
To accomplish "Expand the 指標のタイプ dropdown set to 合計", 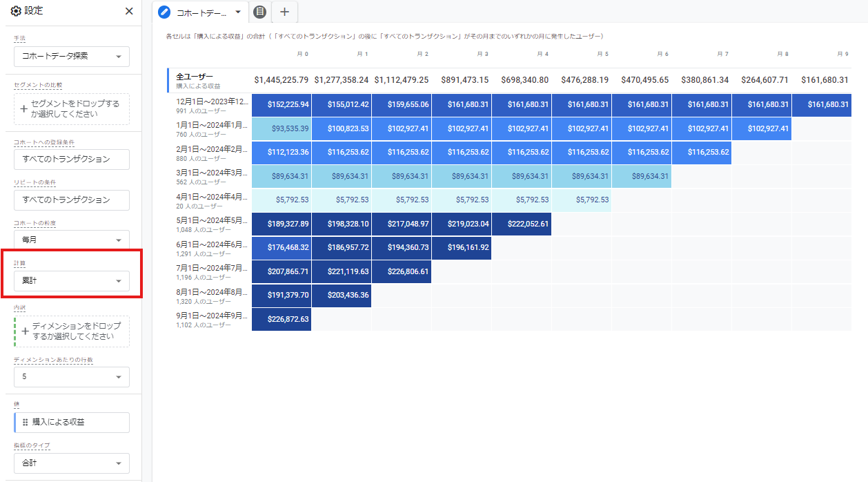I will pos(71,463).
